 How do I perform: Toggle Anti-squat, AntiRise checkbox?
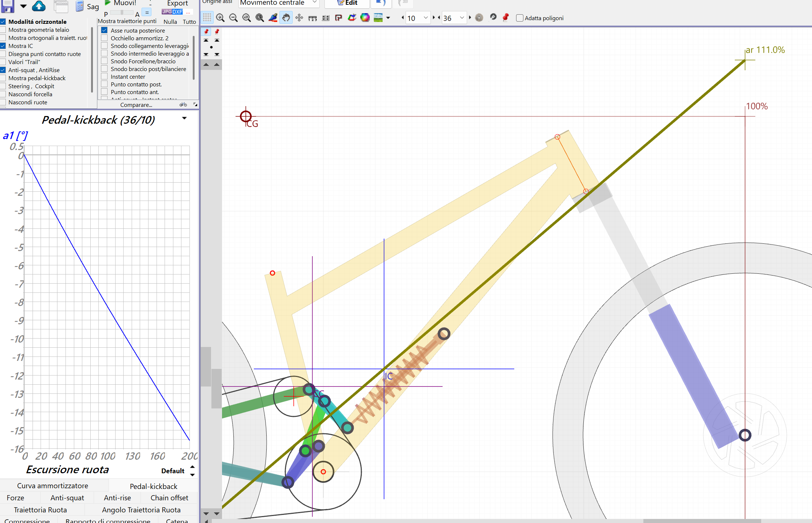click(x=3, y=70)
